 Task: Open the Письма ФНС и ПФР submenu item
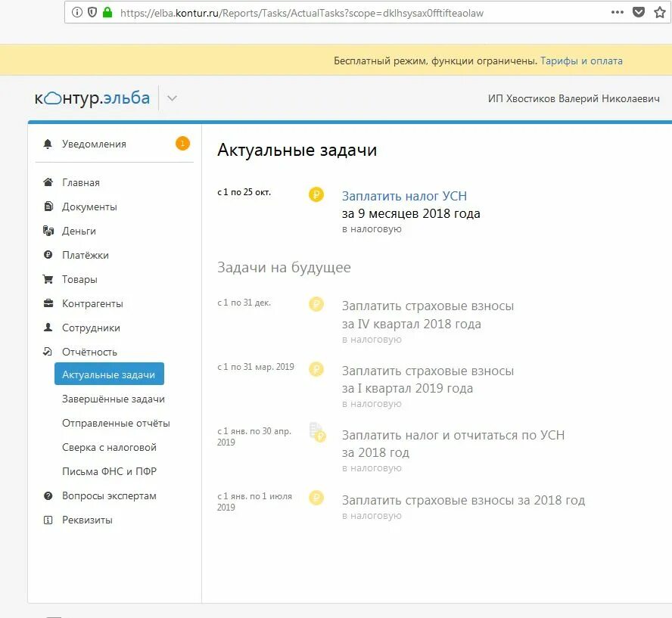click(x=109, y=471)
